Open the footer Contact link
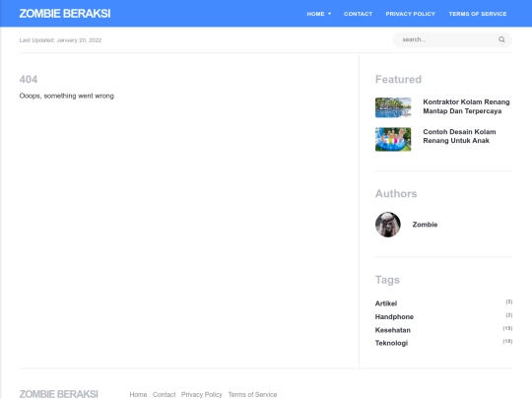The image size is (532, 399). coord(164,395)
